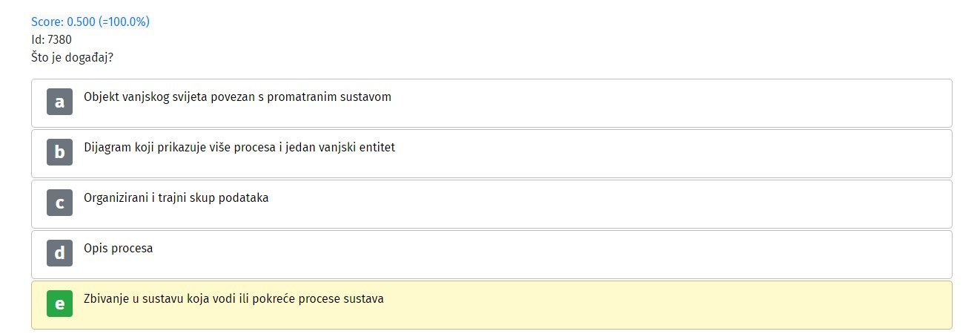Choose answer text 'Zbivanje u sustavu koja vodi'
980x334 pixels.
(x=234, y=299)
